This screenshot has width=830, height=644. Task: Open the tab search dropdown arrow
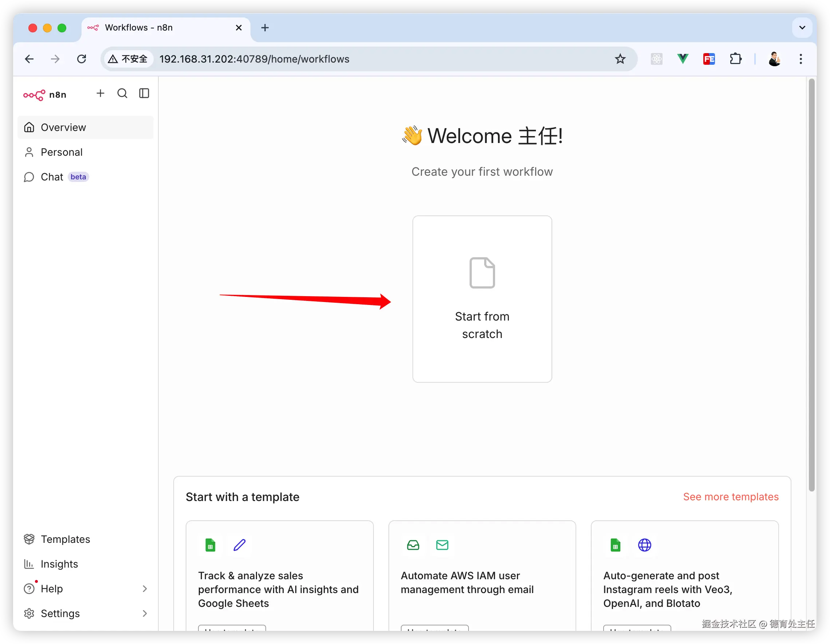(x=802, y=28)
